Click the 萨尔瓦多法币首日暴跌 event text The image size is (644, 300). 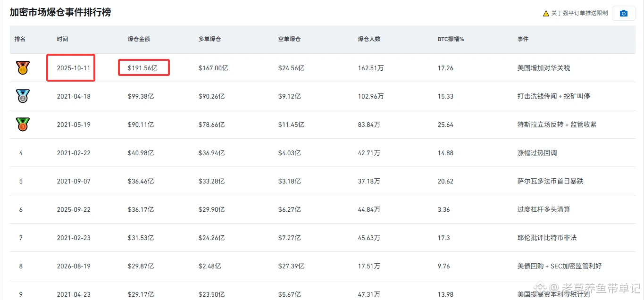pos(550,181)
